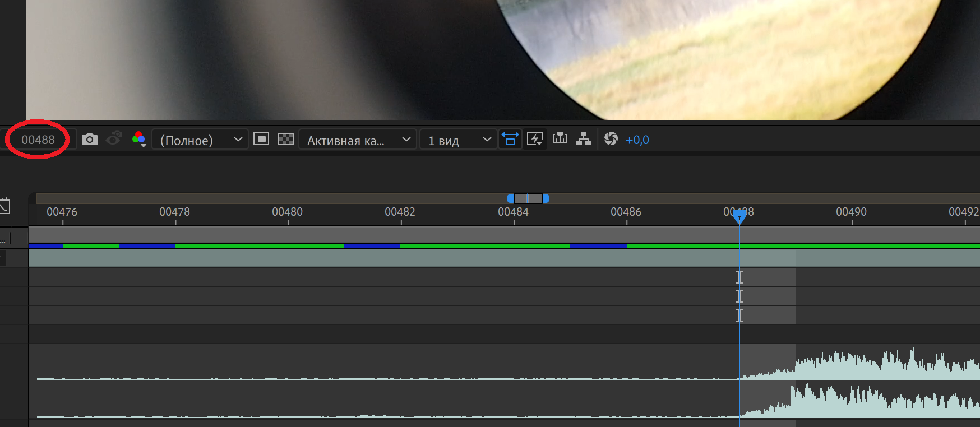Select the teal layer duration bar
Image resolution: width=980 pixels, height=427 pixels.
coord(505,258)
